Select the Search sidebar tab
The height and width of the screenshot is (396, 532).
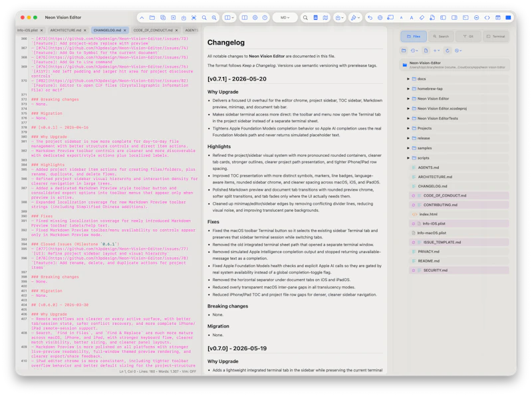point(441,37)
